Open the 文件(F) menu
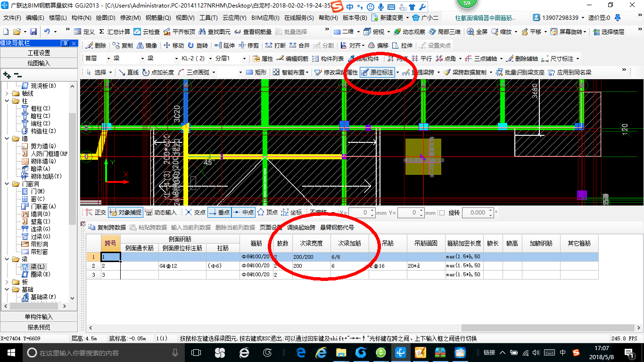Image resolution: width=644 pixels, height=362 pixels. click(x=12, y=17)
